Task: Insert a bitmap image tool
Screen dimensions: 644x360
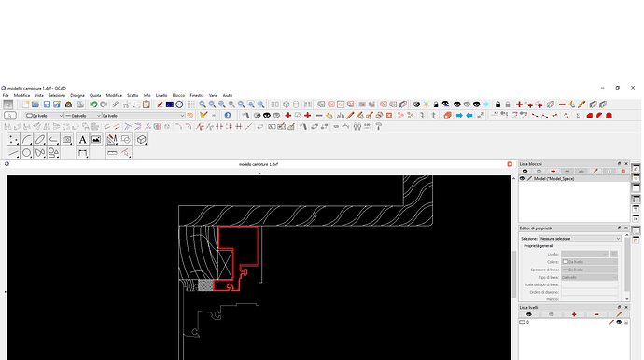Action: click(x=96, y=140)
